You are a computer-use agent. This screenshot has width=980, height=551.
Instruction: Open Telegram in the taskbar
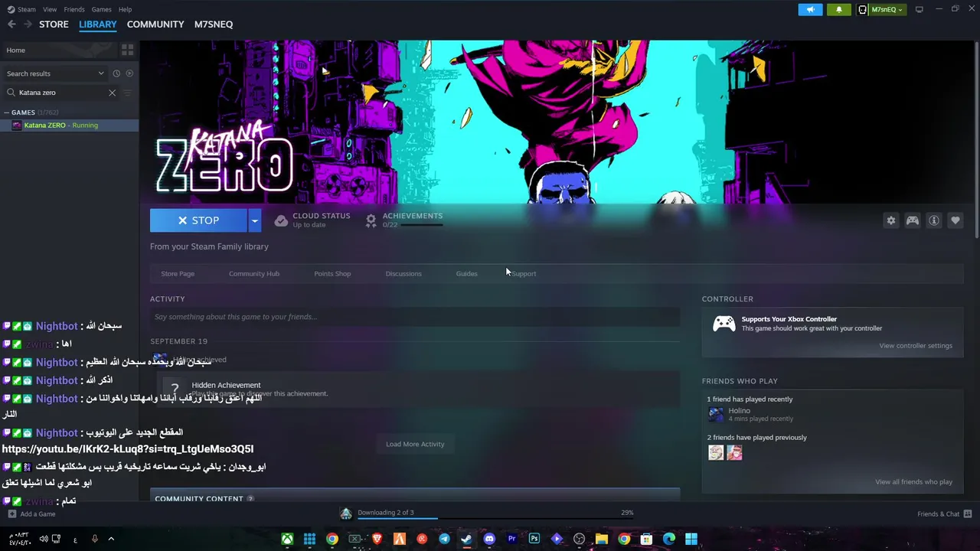pos(444,539)
